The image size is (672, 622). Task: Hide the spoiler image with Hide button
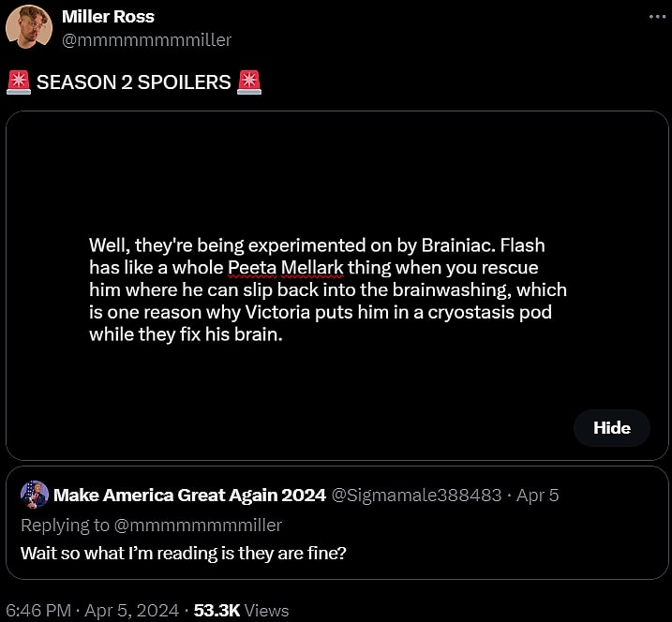611,428
